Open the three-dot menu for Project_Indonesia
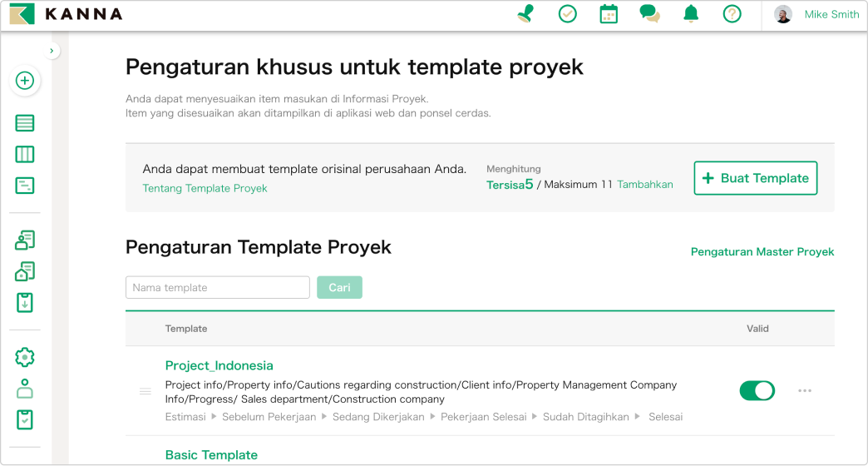 [805, 391]
